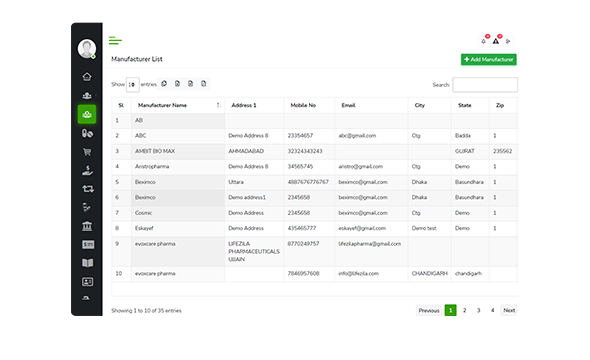Sort by the Mobile No column header
The height and width of the screenshot is (360, 590).
(309, 105)
